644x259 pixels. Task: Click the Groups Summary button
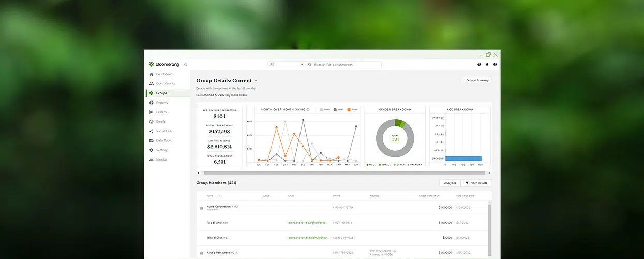coord(477,80)
